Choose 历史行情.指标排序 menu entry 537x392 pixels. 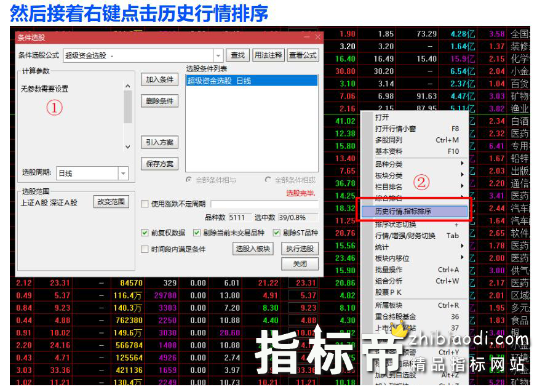point(415,212)
